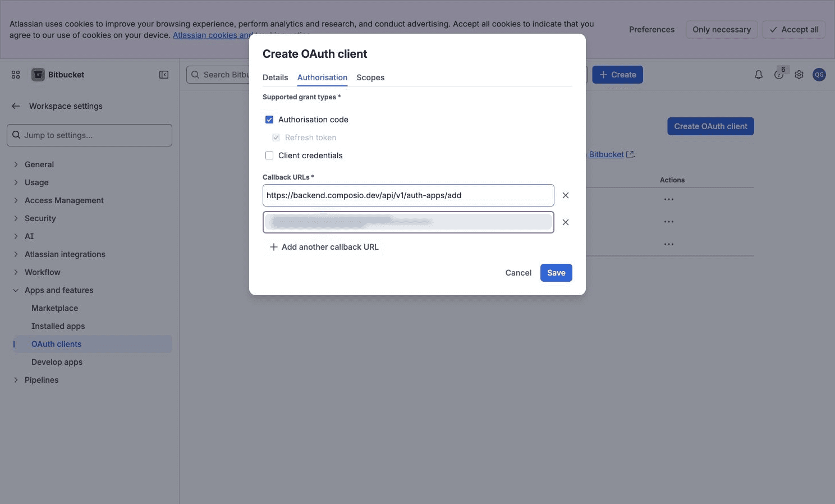This screenshot has width=835, height=504.
Task: Click Add another callback URL
Action: [x=324, y=247]
